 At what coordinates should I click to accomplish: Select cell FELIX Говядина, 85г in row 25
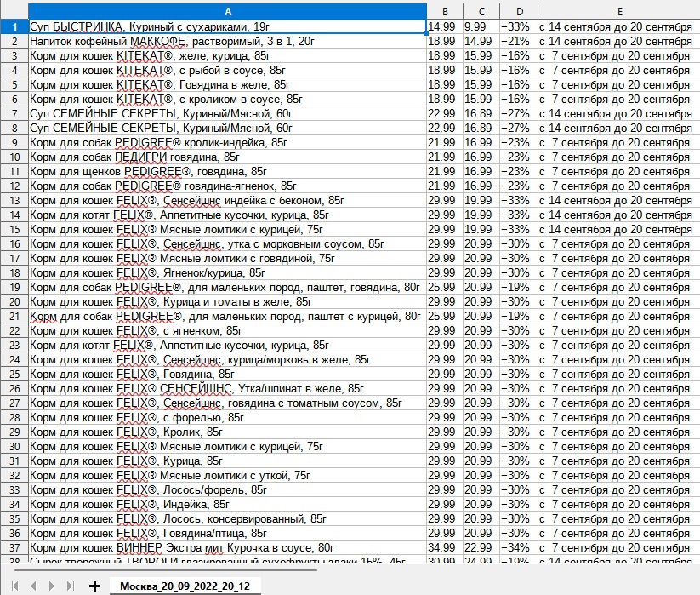227,374
